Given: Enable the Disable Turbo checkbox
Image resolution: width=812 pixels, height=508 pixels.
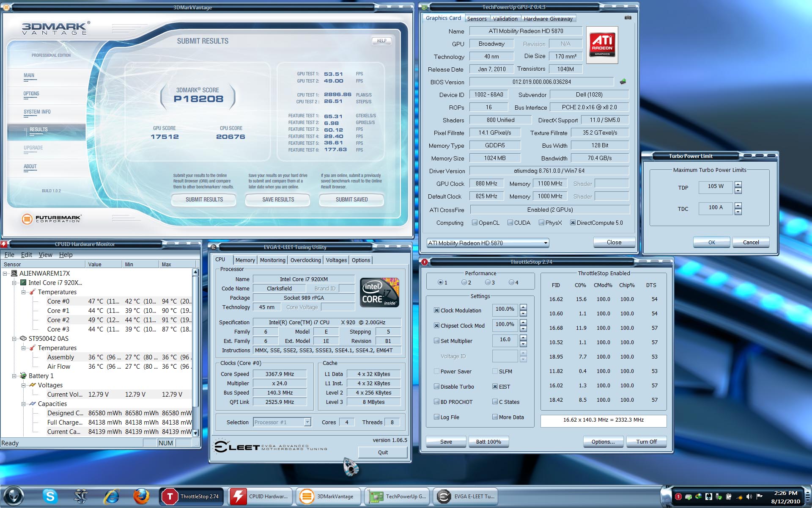Looking at the screenshot, I should click(x=436, y=387).
